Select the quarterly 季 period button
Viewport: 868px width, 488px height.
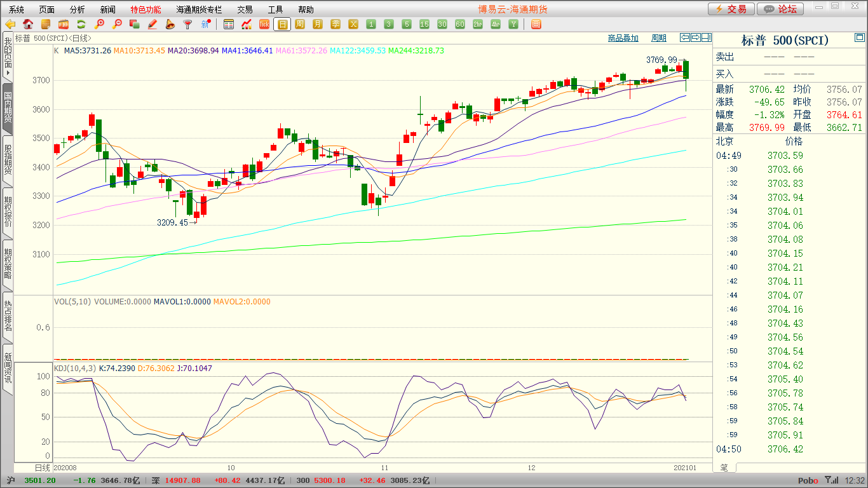pos(336,25)
